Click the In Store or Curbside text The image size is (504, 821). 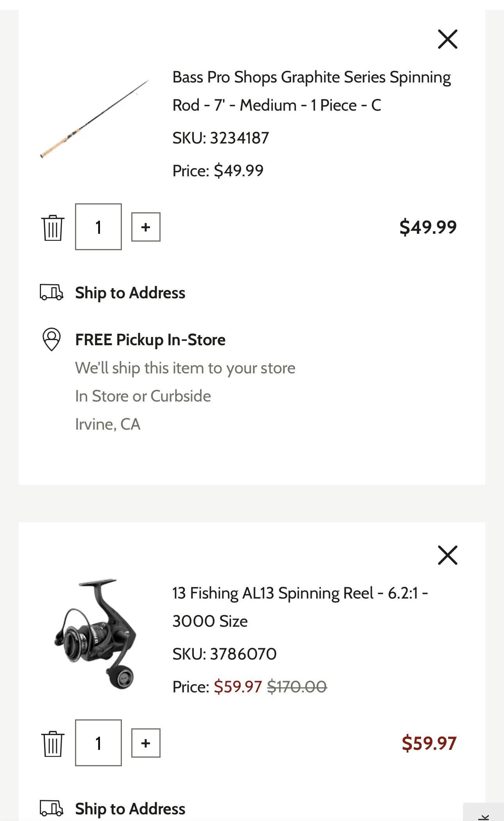tap(143, 396)
